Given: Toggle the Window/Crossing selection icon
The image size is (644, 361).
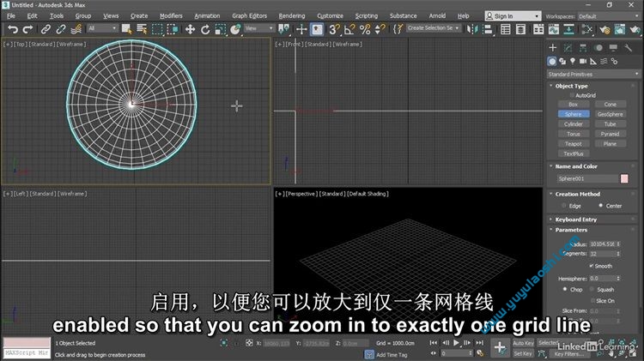Looking at the screenshot, I should [173, 29].
